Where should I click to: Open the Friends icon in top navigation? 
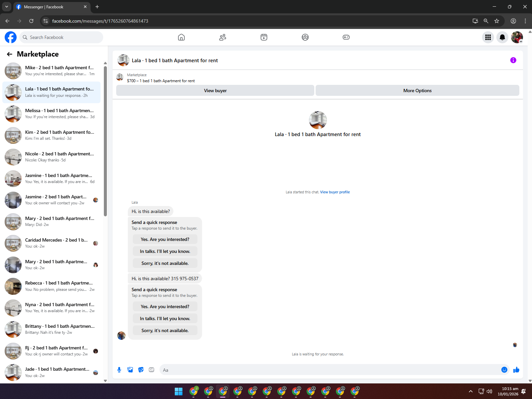click(223, 37)
